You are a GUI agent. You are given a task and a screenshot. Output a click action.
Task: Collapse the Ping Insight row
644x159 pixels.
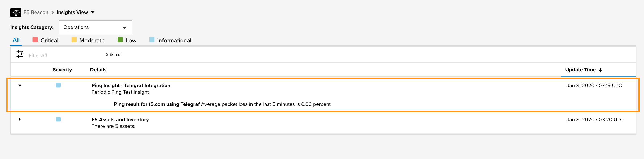20,85
